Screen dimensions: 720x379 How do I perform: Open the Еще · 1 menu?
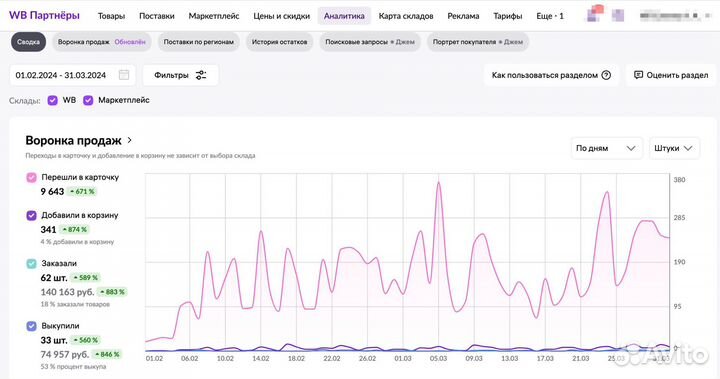(550, 16)
